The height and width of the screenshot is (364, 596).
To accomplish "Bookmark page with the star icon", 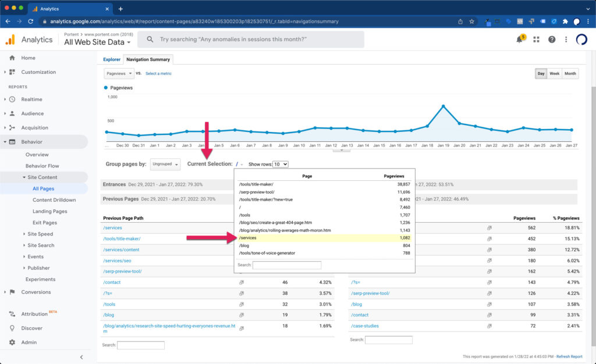I will (471, 22).
